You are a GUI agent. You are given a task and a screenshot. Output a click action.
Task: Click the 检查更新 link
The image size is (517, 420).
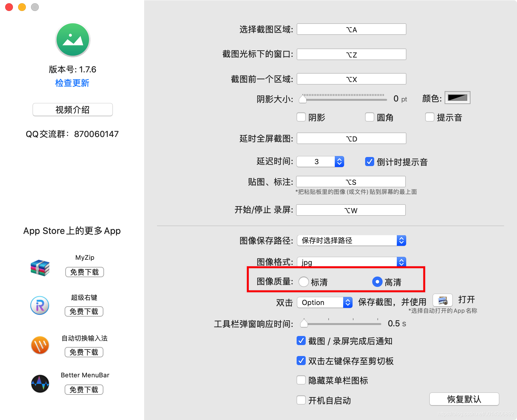click(72, 83)
